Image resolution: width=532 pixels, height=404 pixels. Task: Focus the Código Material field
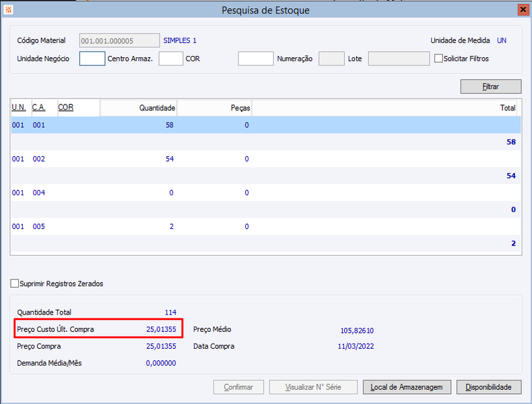click(119, 40)
